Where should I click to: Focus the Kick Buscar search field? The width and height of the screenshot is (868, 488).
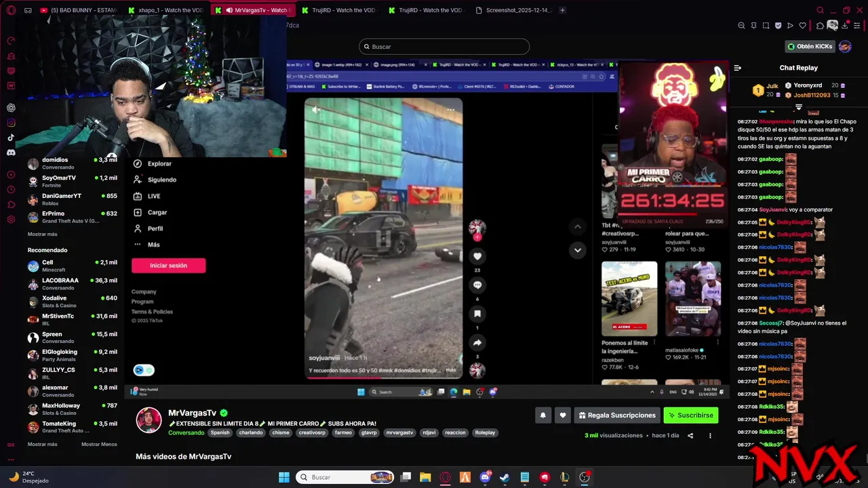tap(444, 47)
